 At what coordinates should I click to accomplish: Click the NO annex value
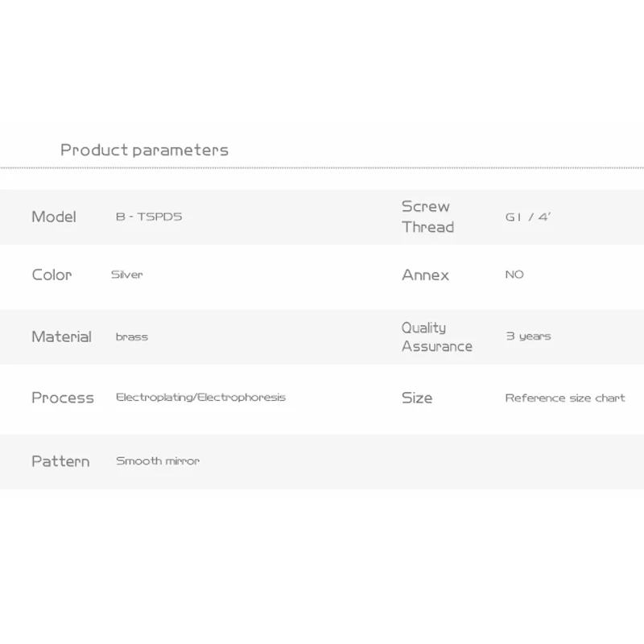tap(514, 275)
